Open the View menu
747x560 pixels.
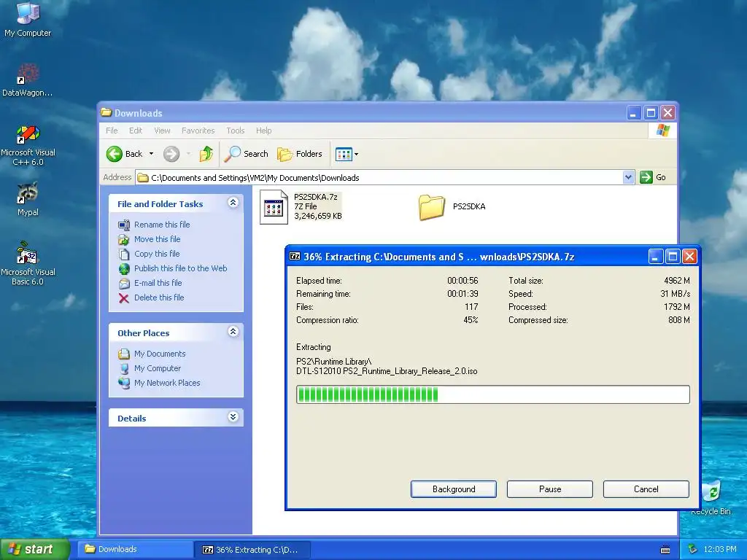pos(162,131)
